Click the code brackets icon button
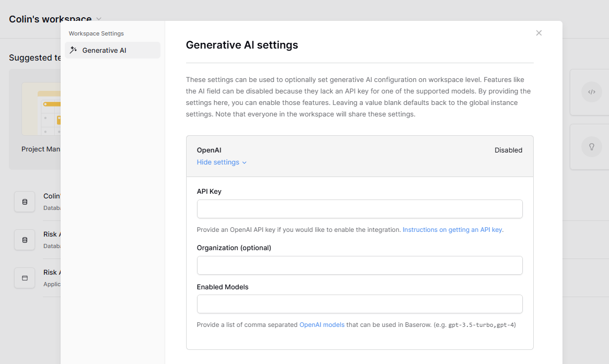 pyautogui.click(x=591, y=92)
